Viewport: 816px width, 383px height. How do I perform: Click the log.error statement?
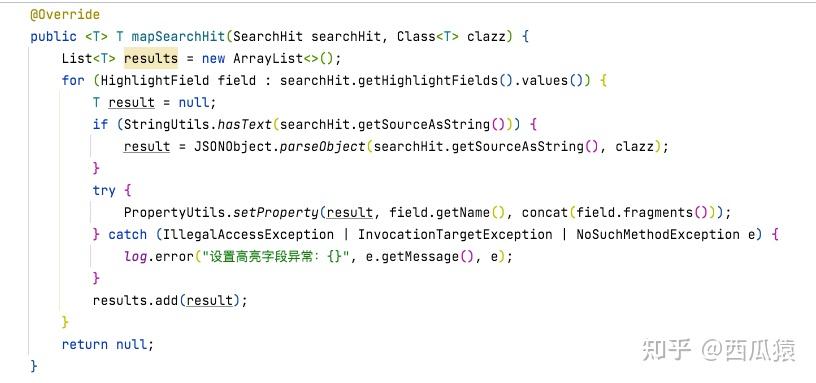pos(318,257)
